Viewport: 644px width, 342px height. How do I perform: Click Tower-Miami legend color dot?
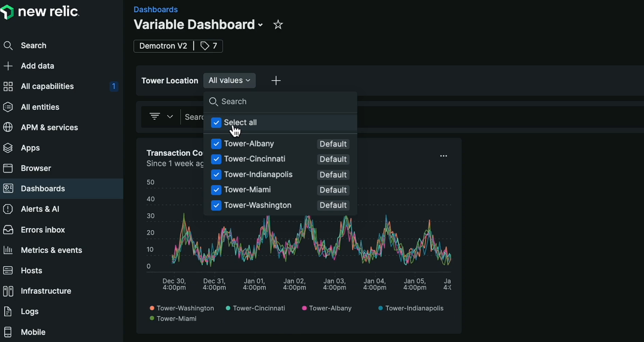point(152,318)
